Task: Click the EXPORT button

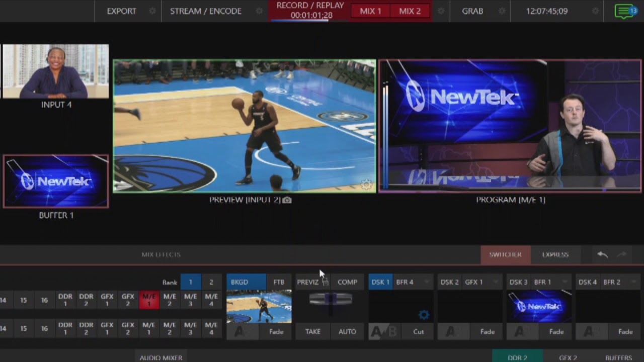Action: point(121,11)
